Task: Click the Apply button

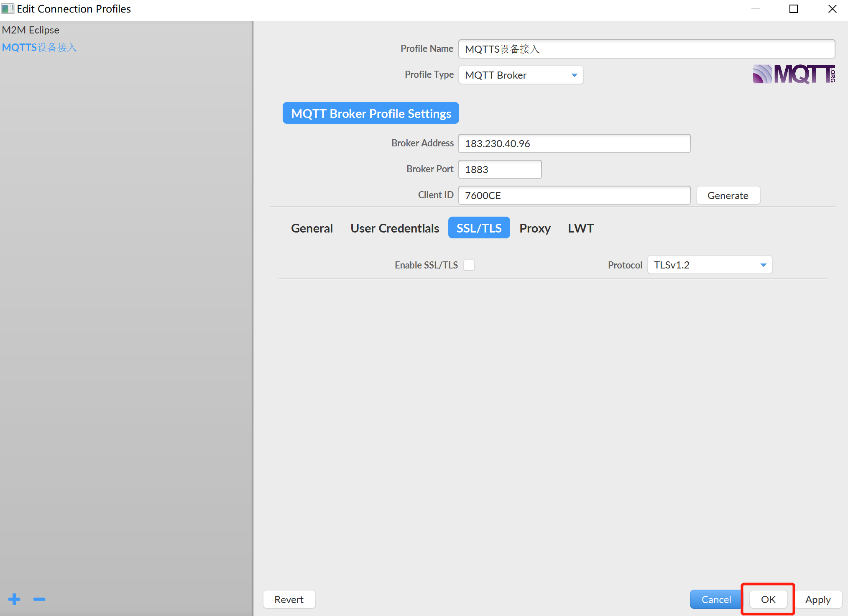Action: pyautogui.click(x=817, y=599)
